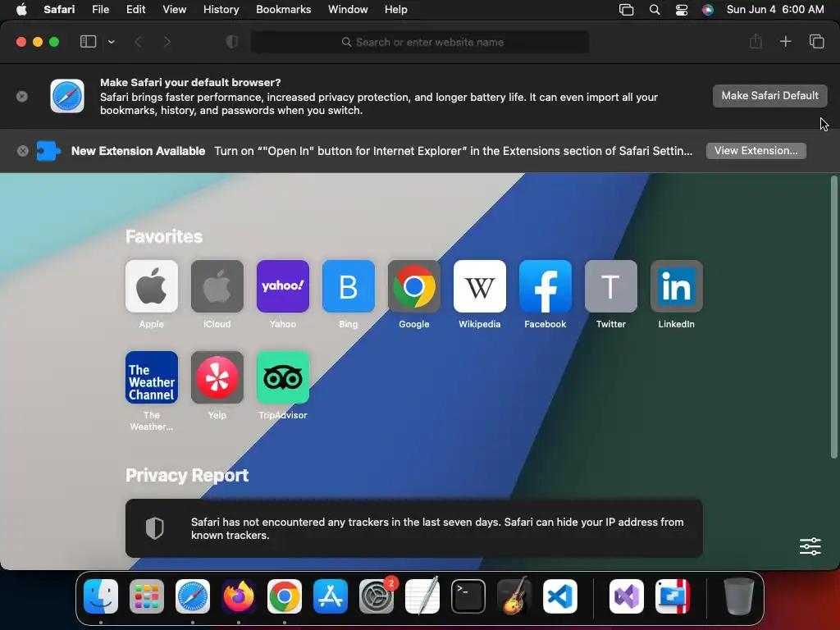The height and width of the screenshot is (630, 840).
Task: Open the Yelp favorite
Action: point(217,377)
